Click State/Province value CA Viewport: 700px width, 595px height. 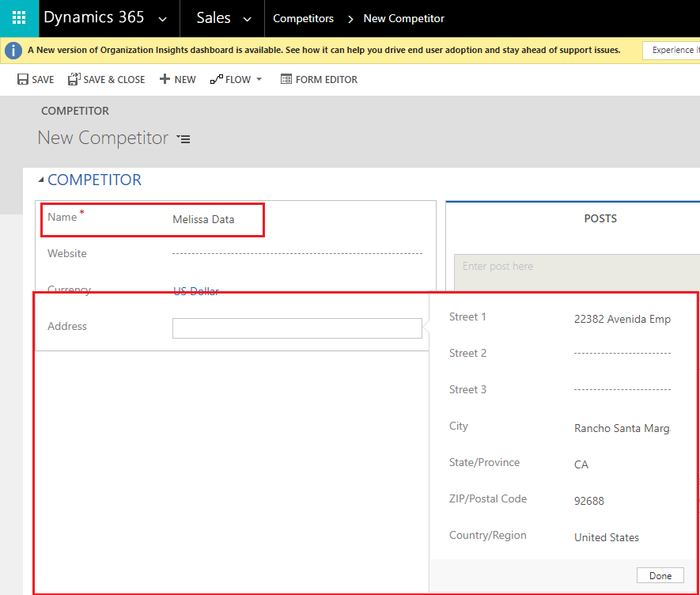pos(581,464)
